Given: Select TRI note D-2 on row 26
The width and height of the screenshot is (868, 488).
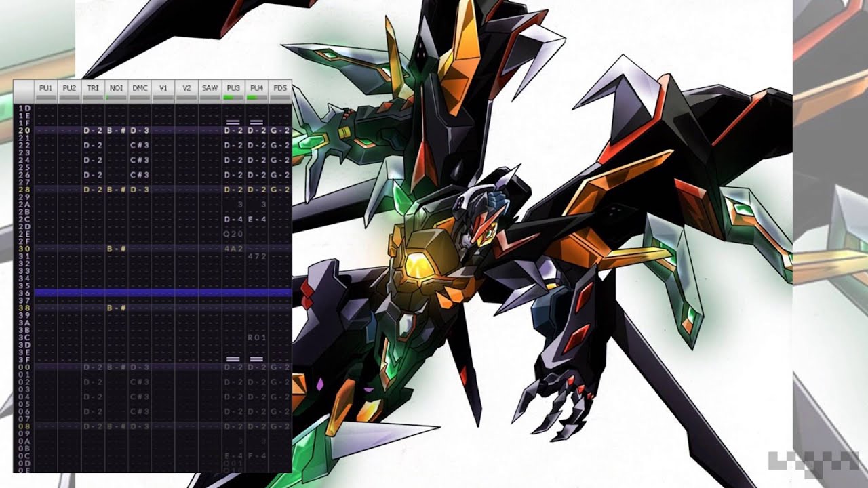Looking at the screenshot, I should 93,175.
